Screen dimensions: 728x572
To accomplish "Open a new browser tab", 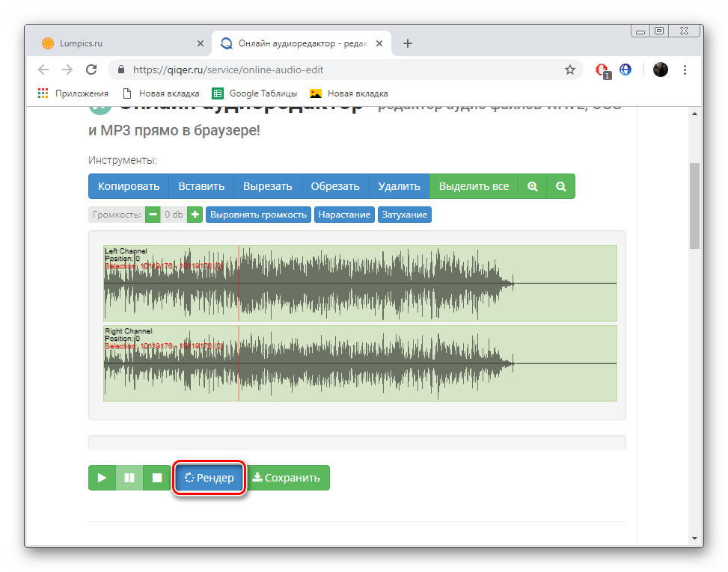I will [408, 43].
